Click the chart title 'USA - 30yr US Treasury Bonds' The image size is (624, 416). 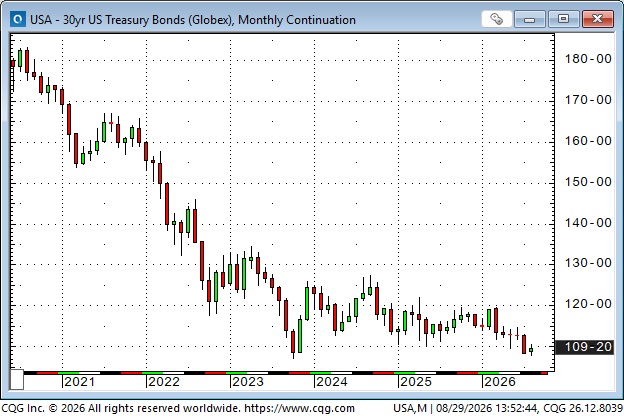pyautogui.click(x=108, y=20)
